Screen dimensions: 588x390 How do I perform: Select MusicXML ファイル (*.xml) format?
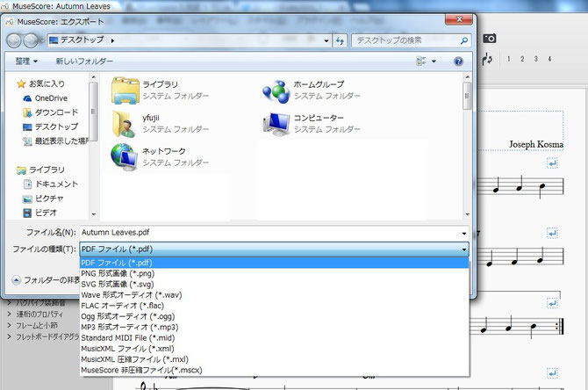pyautogui.click(x=275, y=349)
